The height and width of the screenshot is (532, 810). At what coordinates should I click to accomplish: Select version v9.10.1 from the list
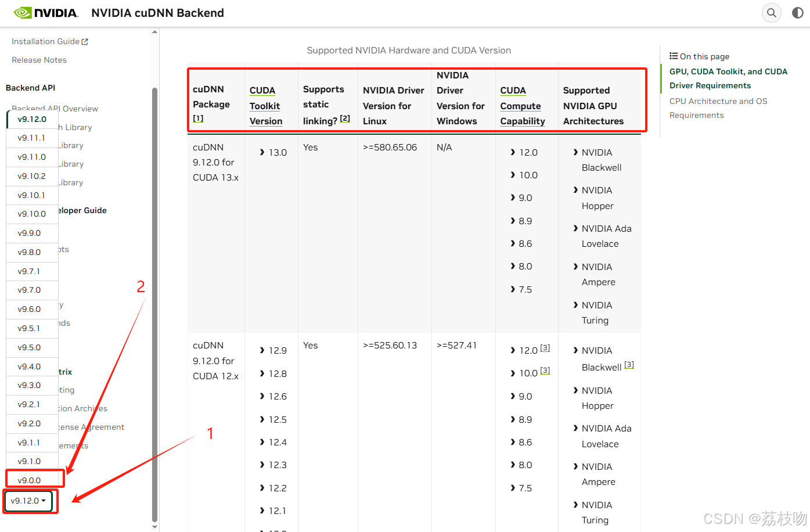32,195
